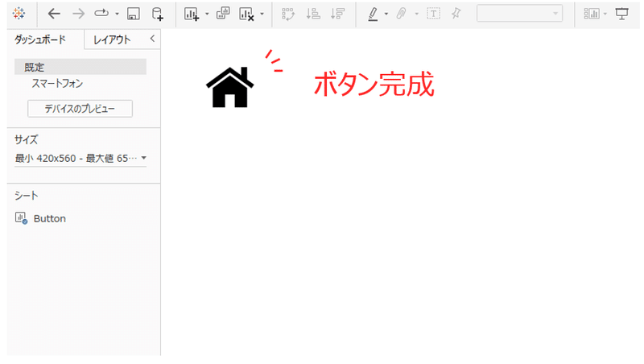The height and width of the screenshot is (364, 644).
Task: Duplicate the sheet icon
Action: [x=223, y=14]
